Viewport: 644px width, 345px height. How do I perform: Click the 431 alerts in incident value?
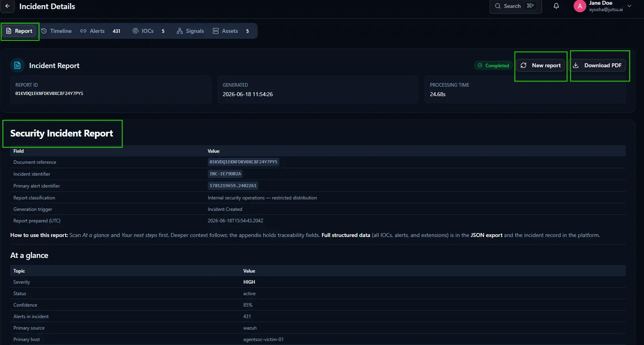247,317
